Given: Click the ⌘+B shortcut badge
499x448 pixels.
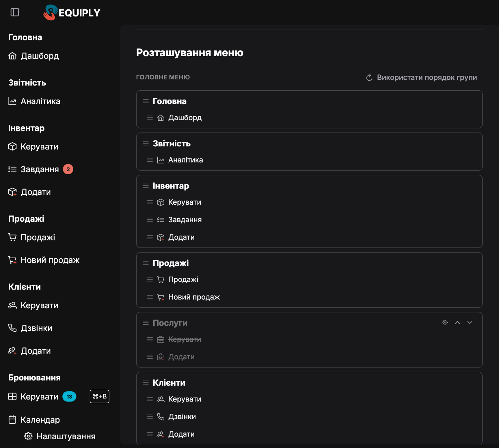Looking at the screenshot, I should 100,396.
